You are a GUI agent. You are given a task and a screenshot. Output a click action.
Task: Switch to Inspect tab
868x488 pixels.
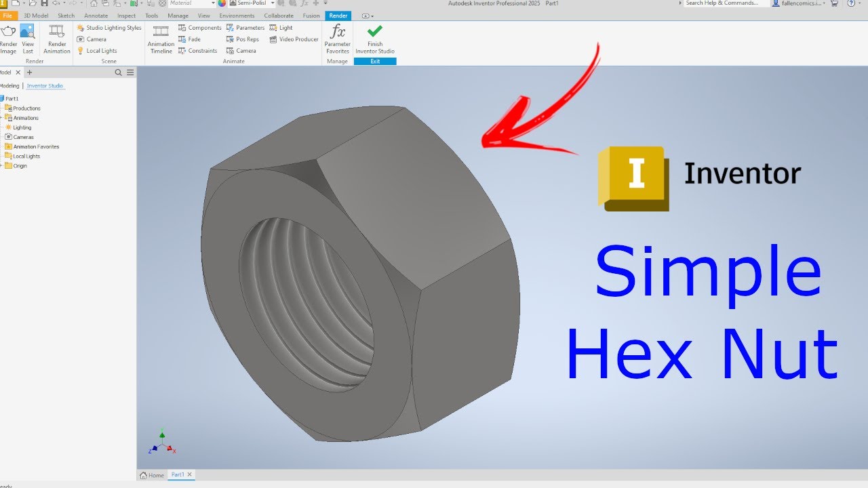click(x=126, y=16)
